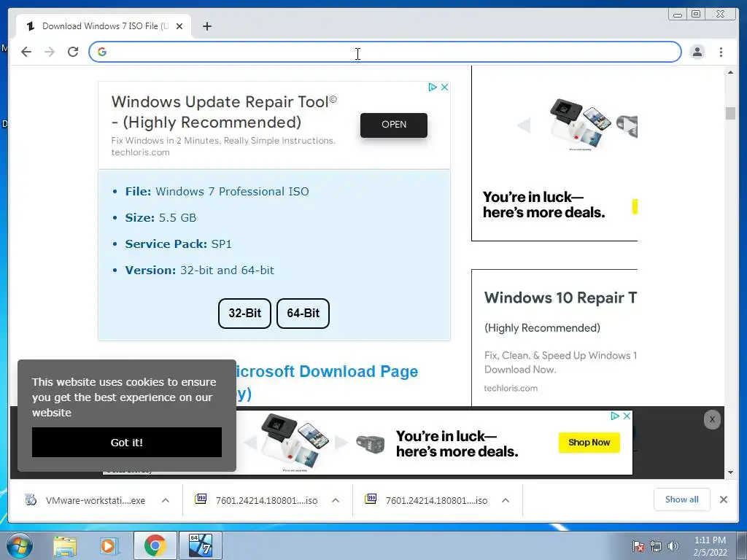Viewport: 747px width, 560px height.
Task: Click the forward navigation arrow
Action: click(x=50, y=52)
